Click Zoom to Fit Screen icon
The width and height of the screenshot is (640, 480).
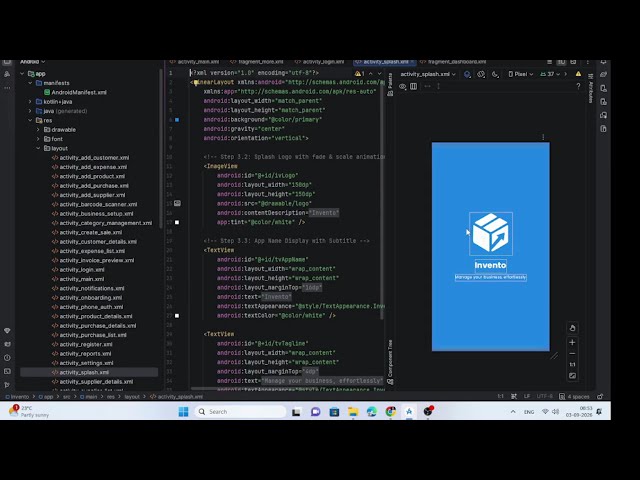click(572, 376)
